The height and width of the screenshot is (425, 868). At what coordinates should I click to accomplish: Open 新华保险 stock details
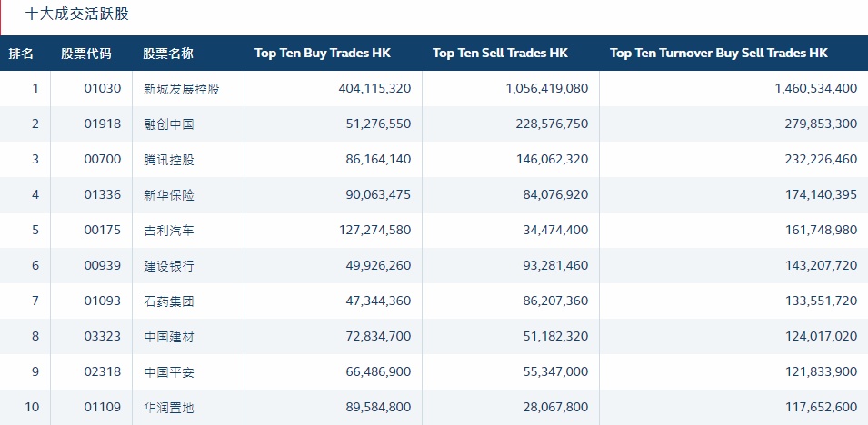(169, 195)
